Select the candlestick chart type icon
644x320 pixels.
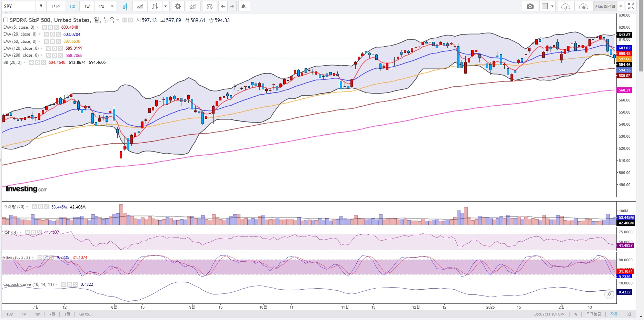point(125,6)
